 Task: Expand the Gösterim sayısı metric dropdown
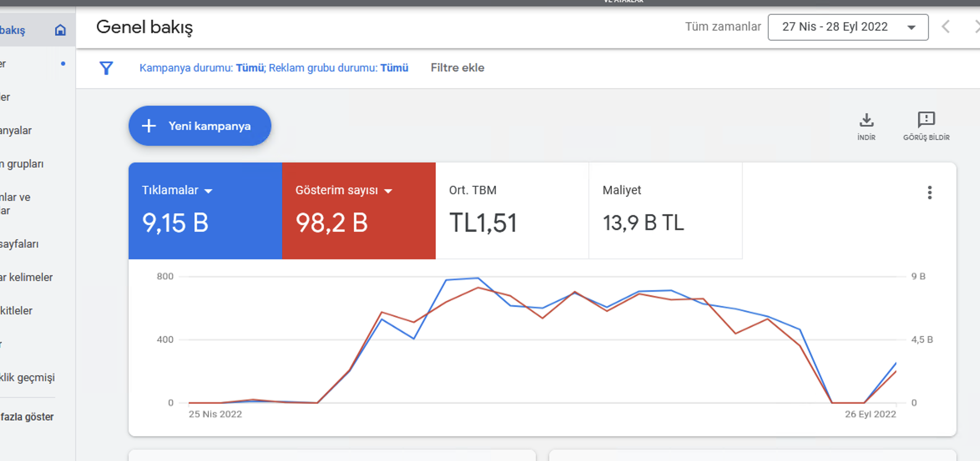click(388, 191)
